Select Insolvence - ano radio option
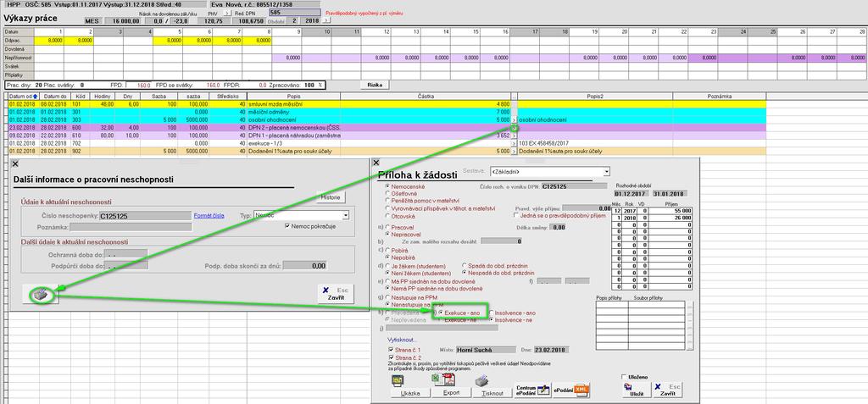868x404 pixels. pos(491,313)
